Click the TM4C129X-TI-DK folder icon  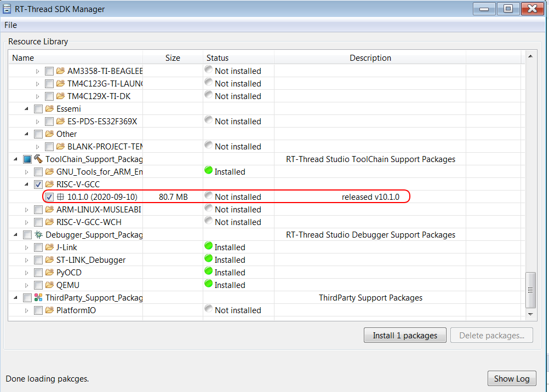tap(60, 96)
